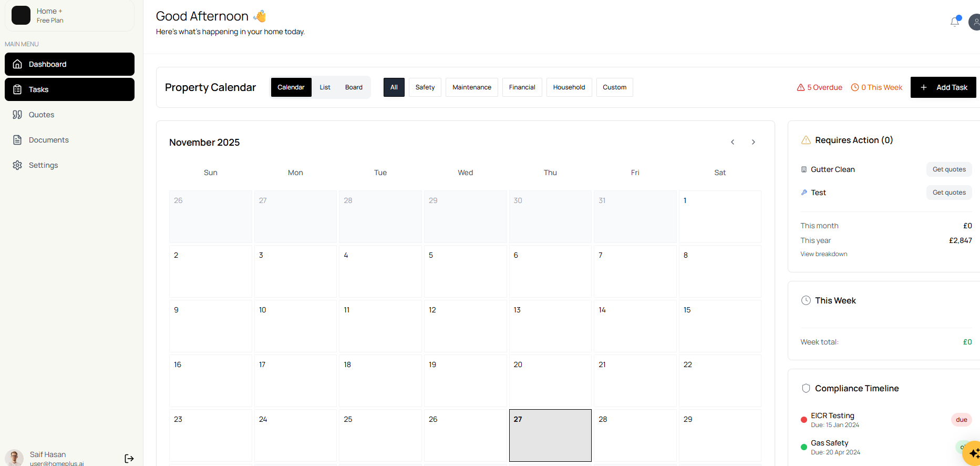Select November 20 calendar cell
980x466 pixels.
550,381
